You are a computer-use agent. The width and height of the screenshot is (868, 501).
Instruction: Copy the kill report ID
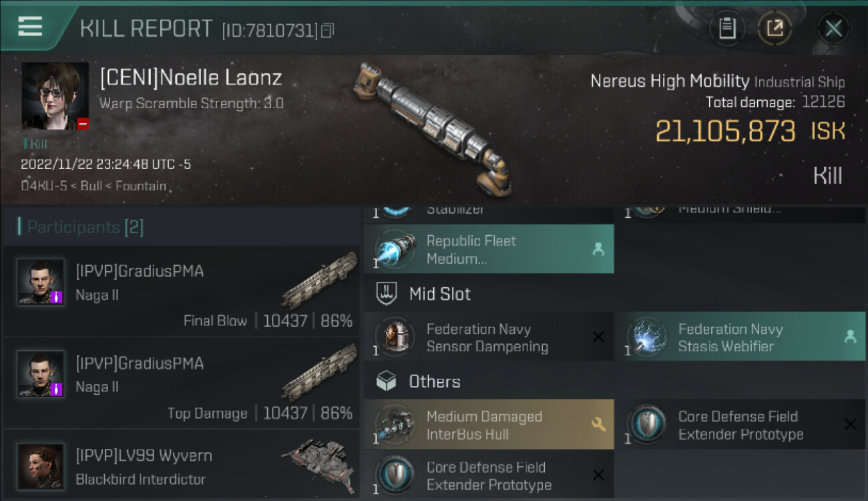click(x=327, y=31)
